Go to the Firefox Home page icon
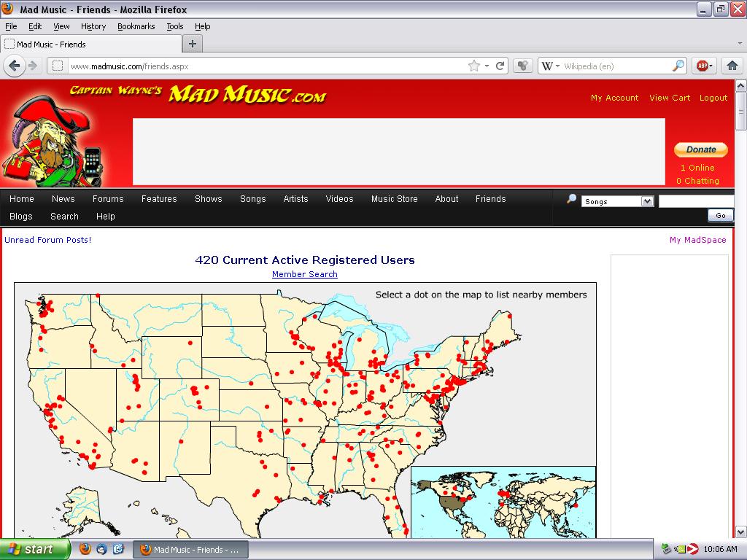Viewport: 747px width, 560px height. coord(732,66)
